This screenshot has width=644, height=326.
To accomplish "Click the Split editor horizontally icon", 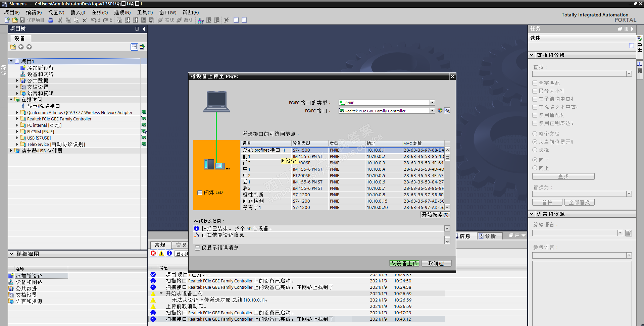I will pos(236,20).
